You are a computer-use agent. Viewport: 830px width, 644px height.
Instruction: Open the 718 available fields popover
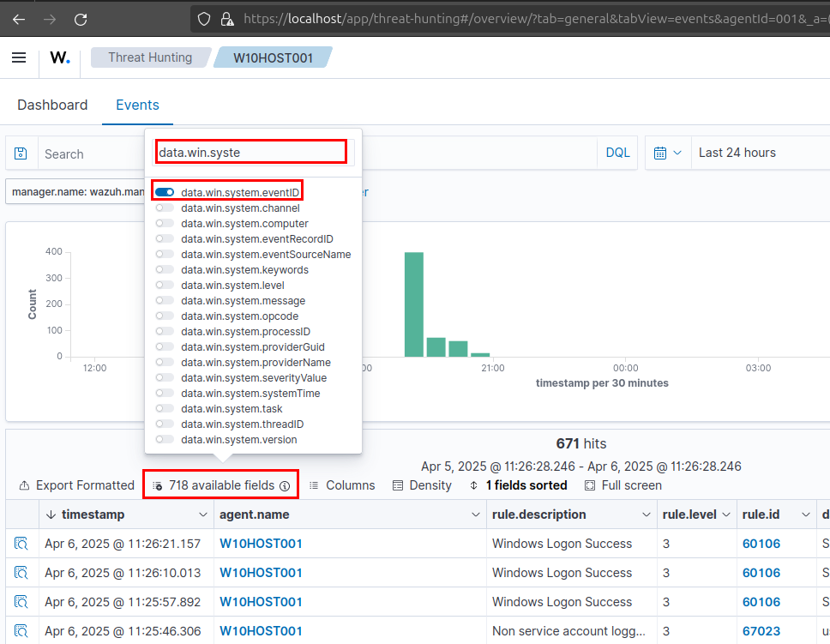[x=220, y=485]
